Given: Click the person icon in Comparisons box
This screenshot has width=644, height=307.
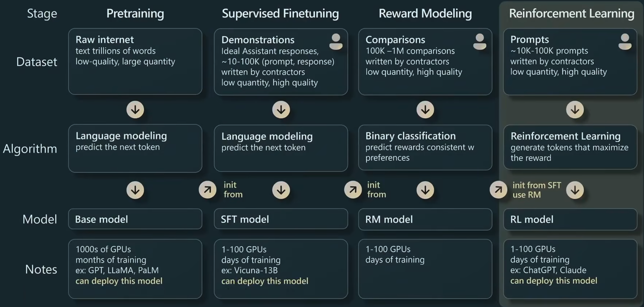Looking at the screenshot, I should pos(480,41).
